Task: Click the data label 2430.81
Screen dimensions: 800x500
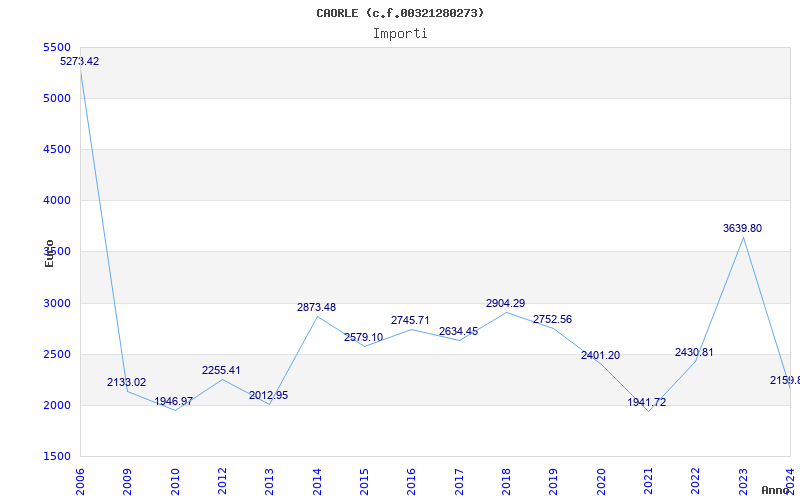Action: (694, 352)
